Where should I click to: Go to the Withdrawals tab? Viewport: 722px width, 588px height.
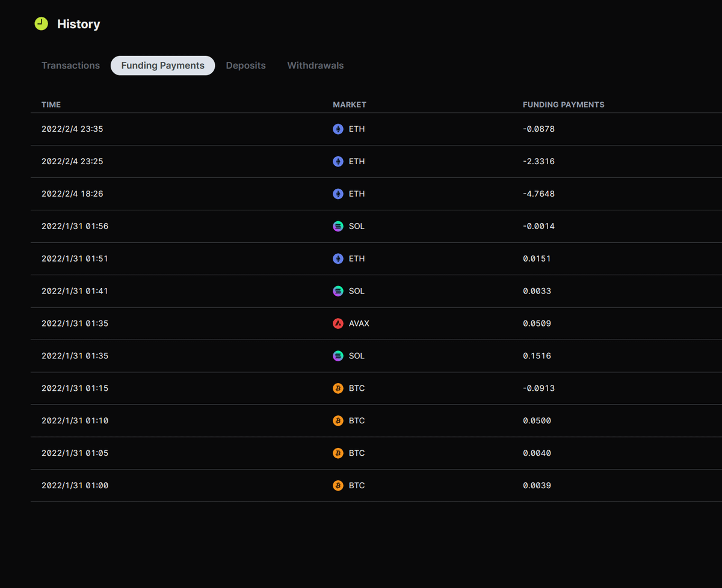click(x=315, y=66)
